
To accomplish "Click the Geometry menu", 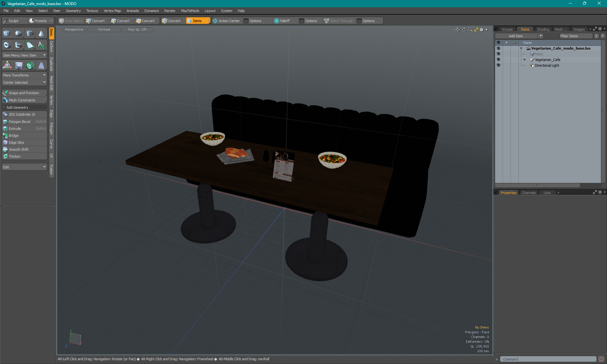I will coord(72,10).
